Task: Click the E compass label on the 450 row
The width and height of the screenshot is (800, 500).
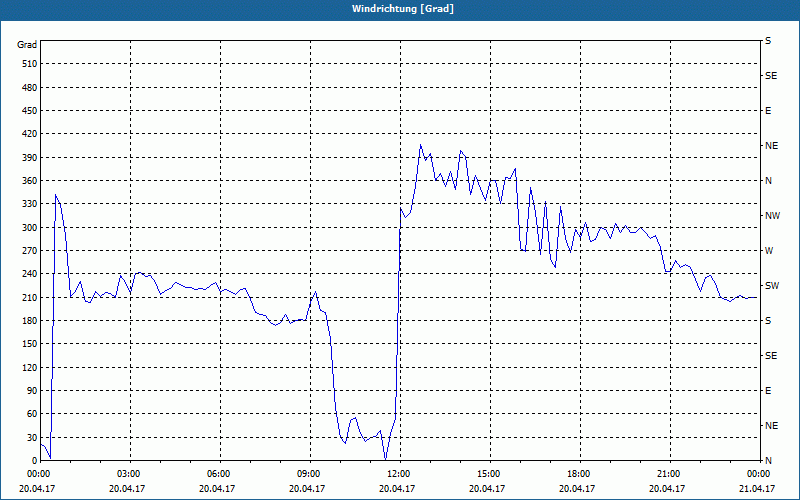Action: point(768,111)
